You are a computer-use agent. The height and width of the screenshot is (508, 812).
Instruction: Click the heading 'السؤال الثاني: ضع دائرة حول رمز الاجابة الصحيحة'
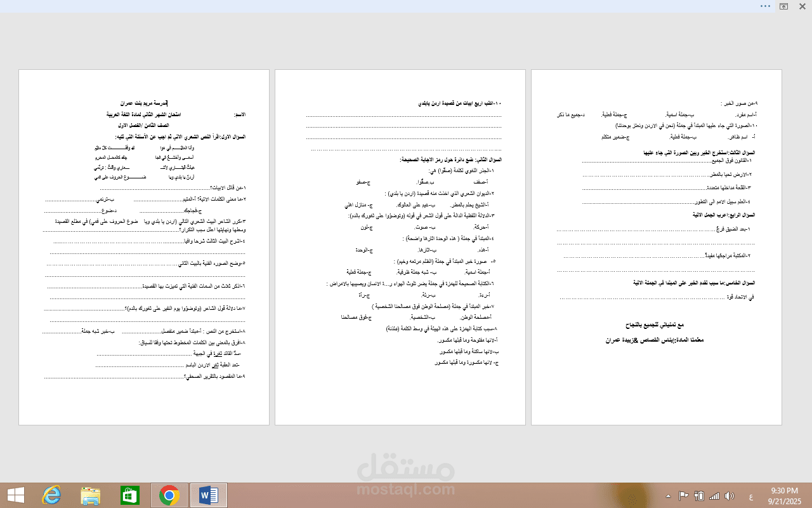(451, 160)
